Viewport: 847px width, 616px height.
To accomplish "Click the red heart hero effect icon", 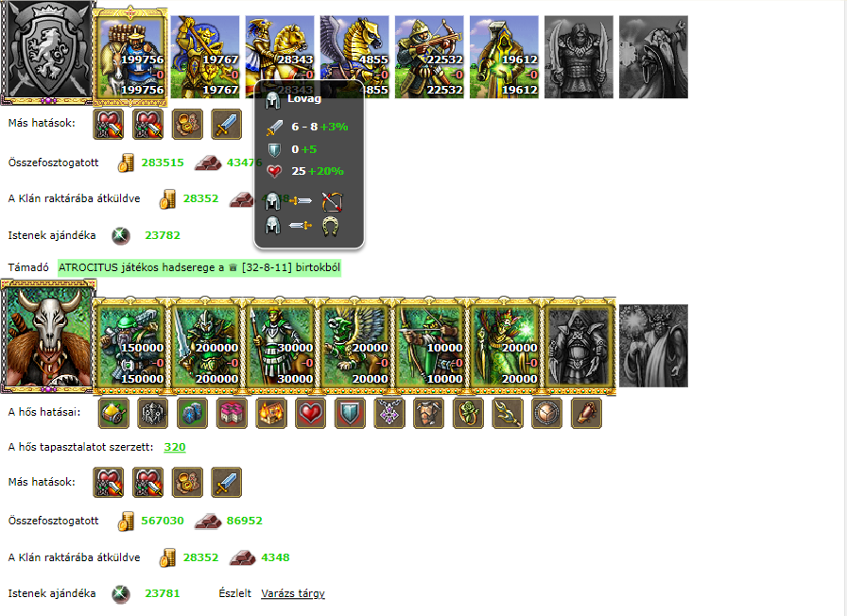I will click(311, 413).
